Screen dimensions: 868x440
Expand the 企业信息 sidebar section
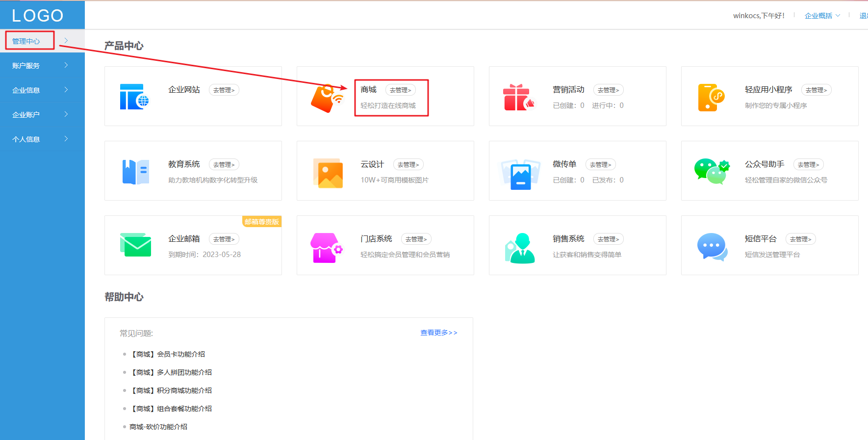pyautogui.click(x=42, y=90)
